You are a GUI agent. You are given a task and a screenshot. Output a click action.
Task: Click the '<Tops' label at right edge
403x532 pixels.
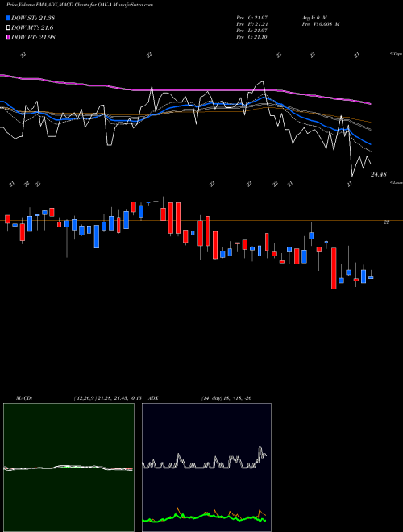tap(396, 54)
